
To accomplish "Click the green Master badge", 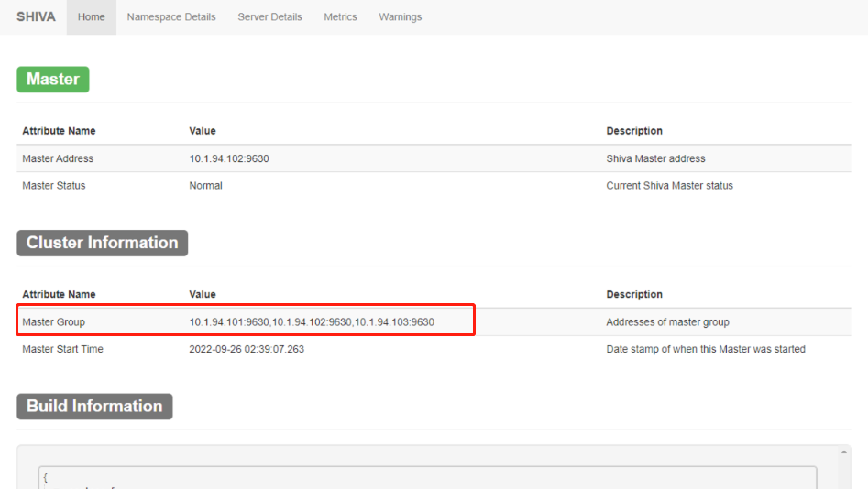I will click(x=52, y=80).
